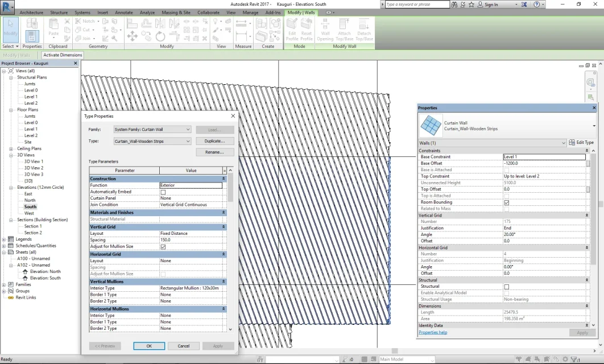Screen dimensions: 604x364
Task: Click the Base Constraint Level 1 field
Action: coord(544,157)
